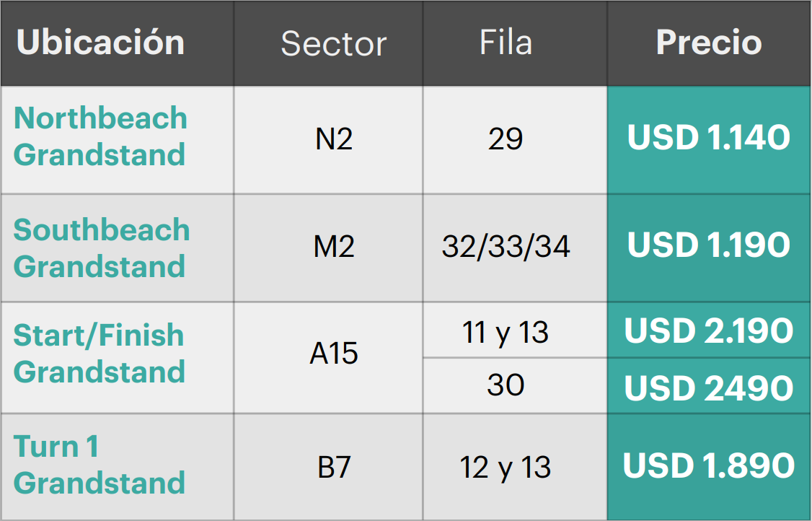Image resolution: width=812 pixels, height=521 pixels.
Task: Click the Precio column header
Action: coord(708,43)
